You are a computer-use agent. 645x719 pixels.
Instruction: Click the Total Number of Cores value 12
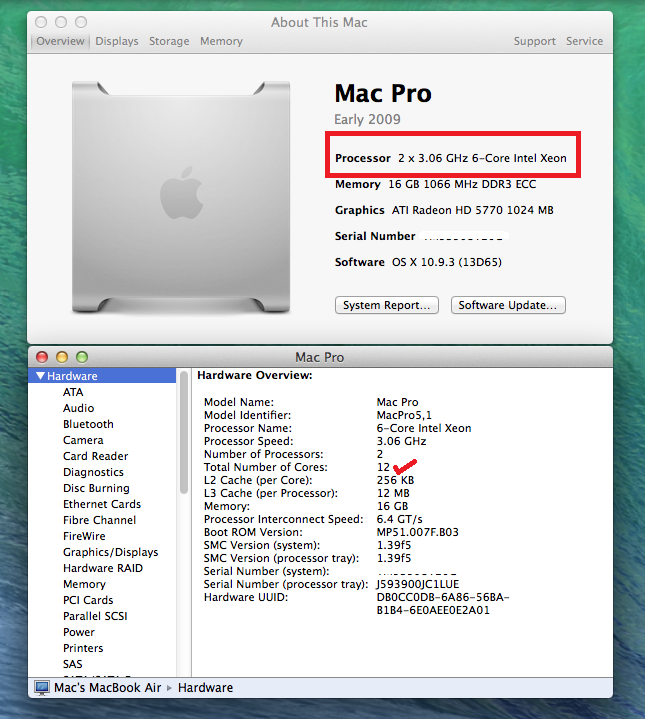383,467
